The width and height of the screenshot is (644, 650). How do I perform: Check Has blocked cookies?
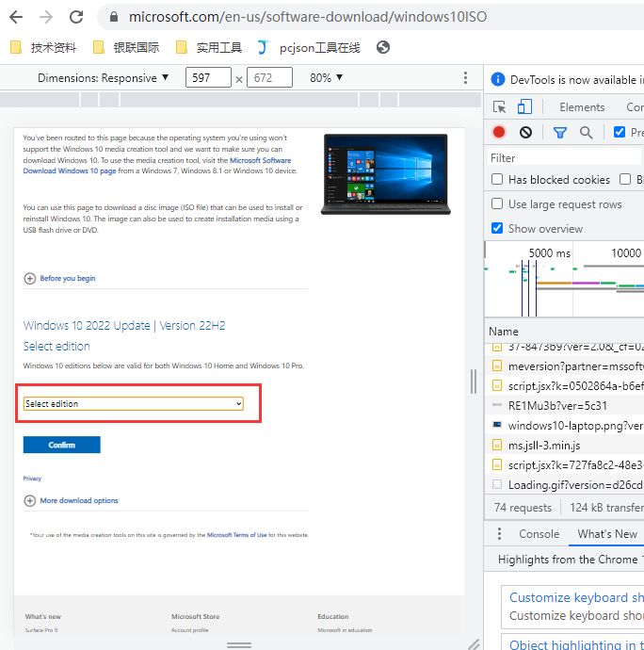497,179
